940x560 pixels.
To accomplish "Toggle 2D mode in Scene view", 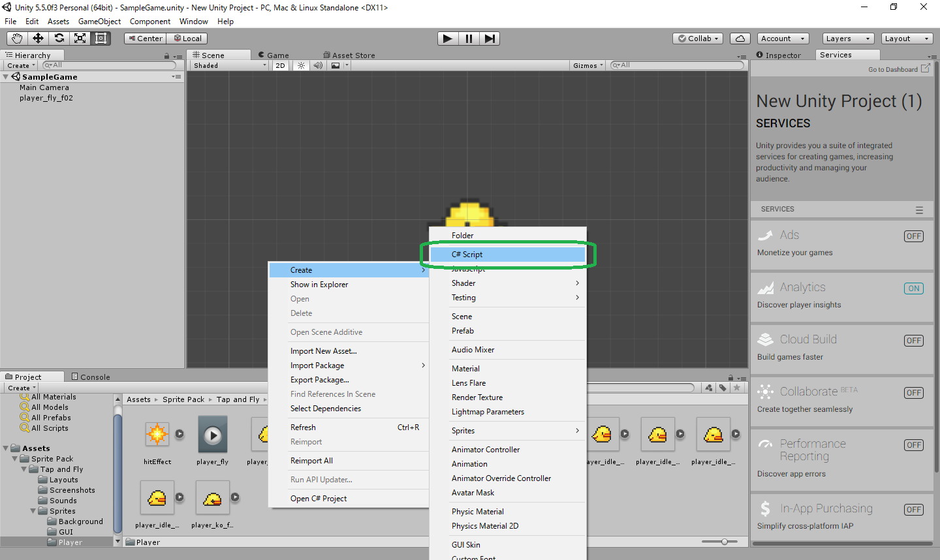I will click(280, 65).
